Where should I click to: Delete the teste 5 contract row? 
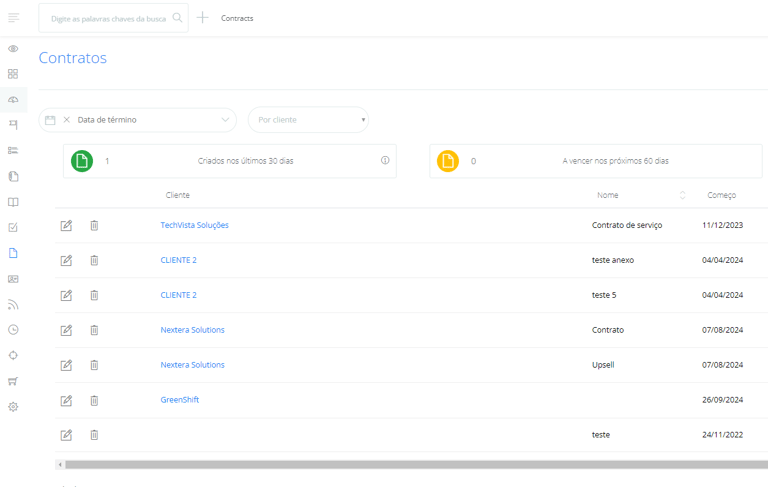pyautogui.click(x=94, y=295)
